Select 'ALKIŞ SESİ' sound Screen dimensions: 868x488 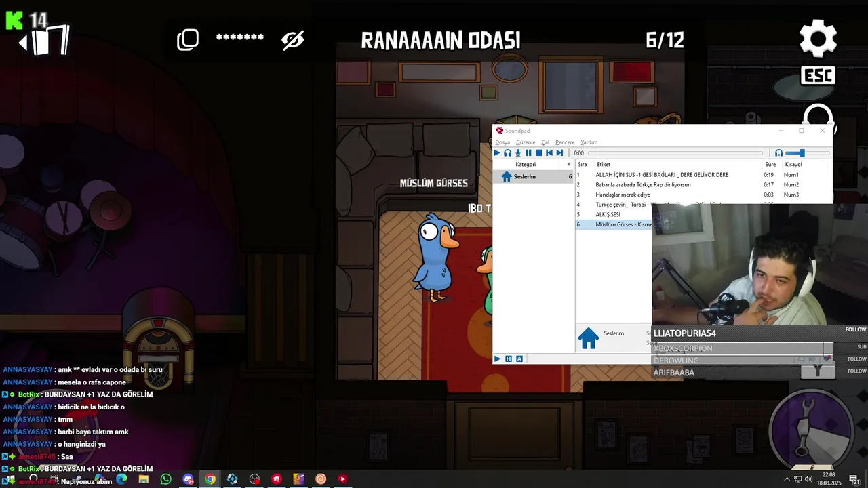(608, 215)
